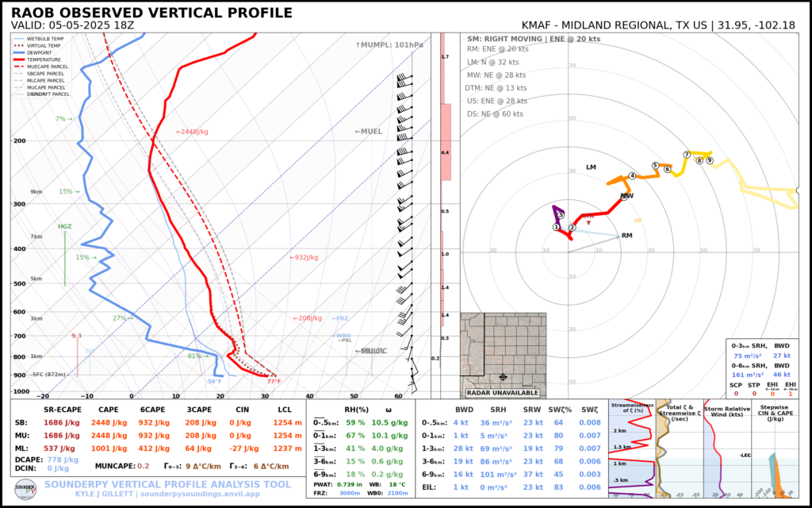Viewport: 812px width, 508px height.
Task: Click the RADAR UNAVAILABLE thumbnail
Action: (502, 391)
